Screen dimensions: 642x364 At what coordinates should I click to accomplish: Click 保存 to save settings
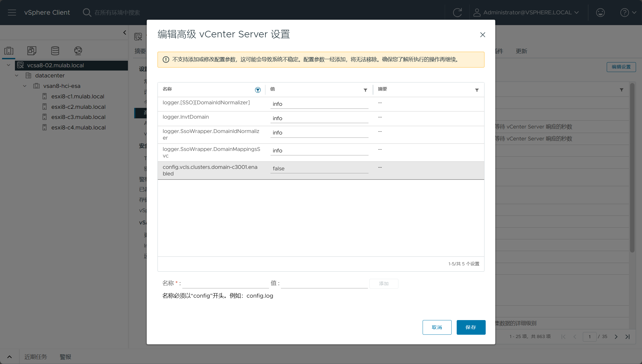coord(471,328)
